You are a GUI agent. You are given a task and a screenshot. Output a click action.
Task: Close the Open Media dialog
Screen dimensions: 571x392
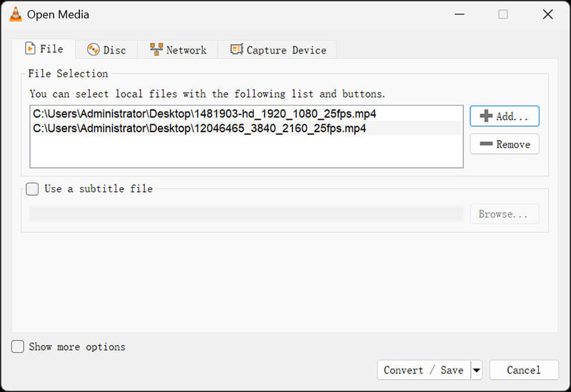(547, 14)
